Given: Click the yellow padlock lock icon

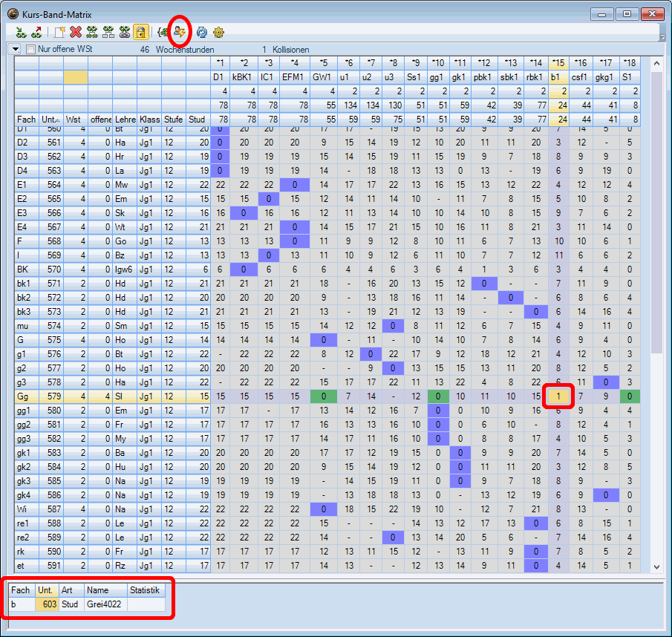Looking at the screenshot, I should pos(141,32).
